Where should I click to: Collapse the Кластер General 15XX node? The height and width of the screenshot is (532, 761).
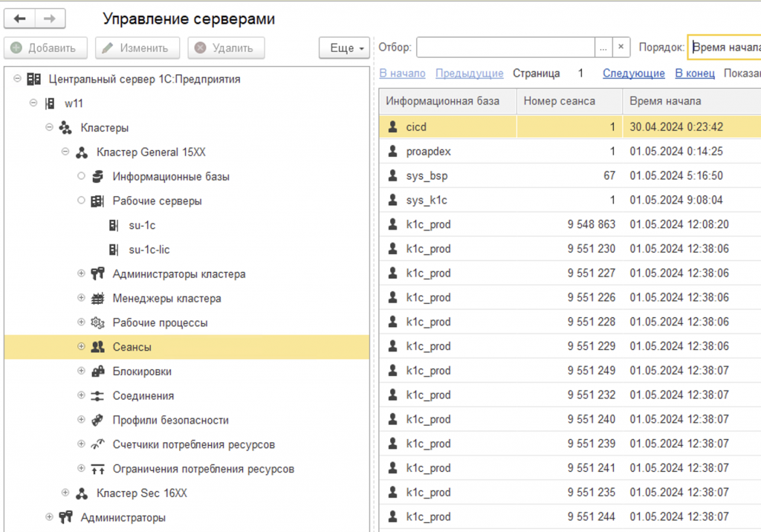pyautogui.click(x=65, y=152)
